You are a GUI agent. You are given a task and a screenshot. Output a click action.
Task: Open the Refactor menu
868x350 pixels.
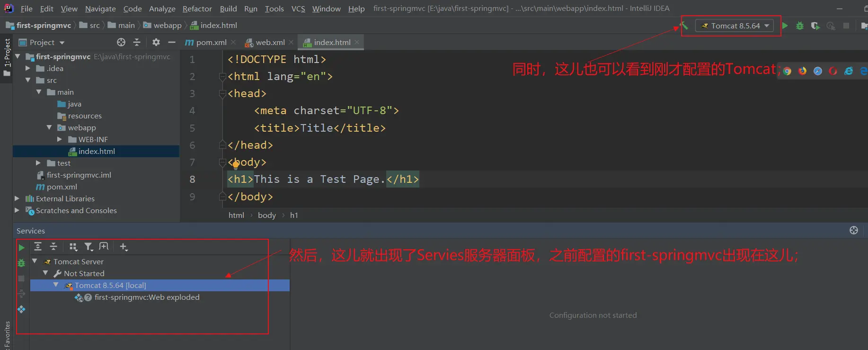(197, 9)
